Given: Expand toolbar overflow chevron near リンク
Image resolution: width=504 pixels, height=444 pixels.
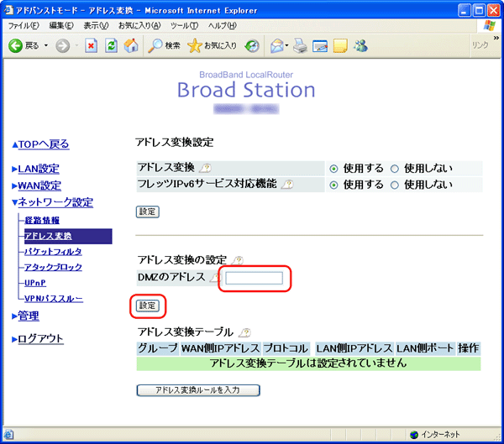Looking at the screenshot, I should pyautogui.click(x=496, y=38).
